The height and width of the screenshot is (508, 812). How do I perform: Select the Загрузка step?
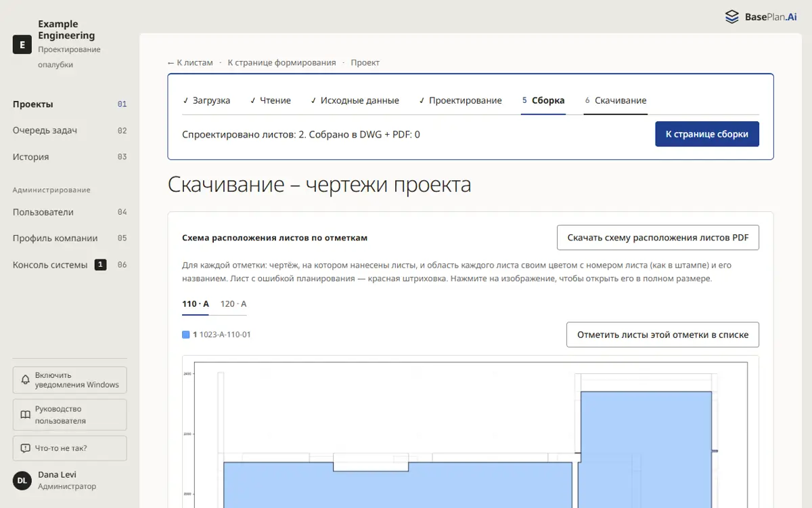[x=206, y=100]
